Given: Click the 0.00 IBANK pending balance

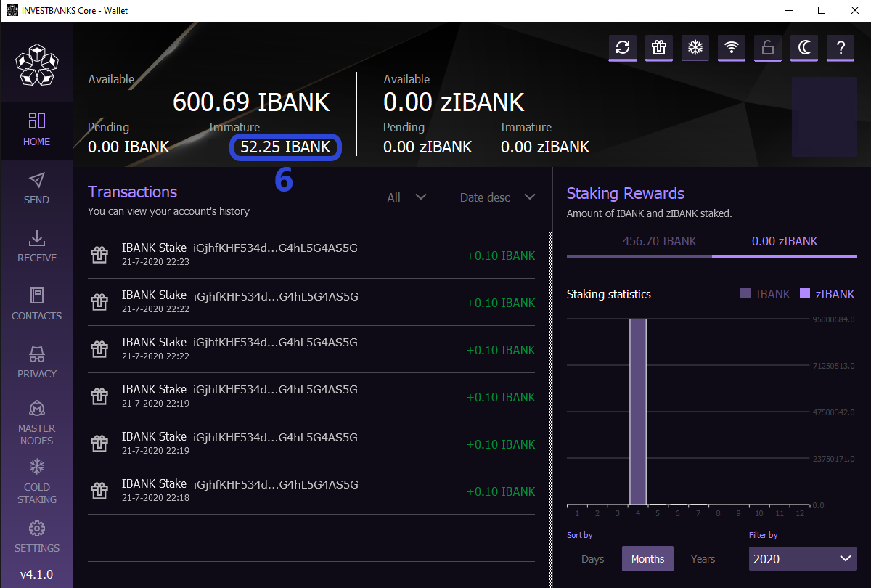Looking at the screenshot, I should pyautogui.click(x=128, y=147).
